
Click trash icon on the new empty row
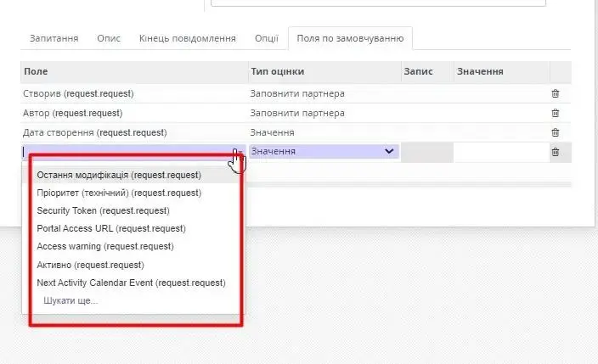pos(555,152)
